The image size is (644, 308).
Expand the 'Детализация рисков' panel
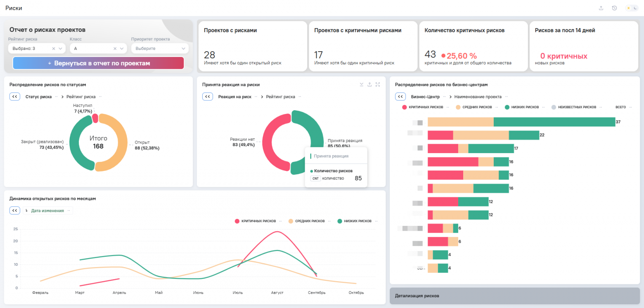(x=515, y=296)
